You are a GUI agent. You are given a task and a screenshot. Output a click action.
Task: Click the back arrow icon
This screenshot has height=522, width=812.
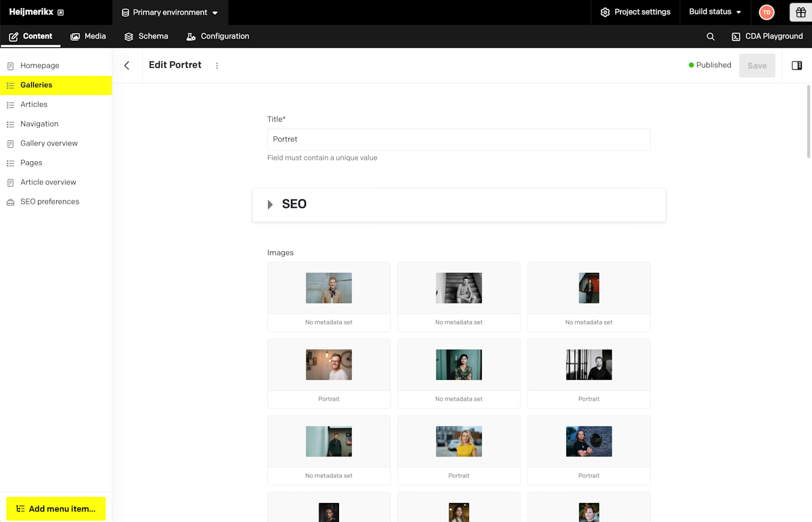[x=127, y=66]
